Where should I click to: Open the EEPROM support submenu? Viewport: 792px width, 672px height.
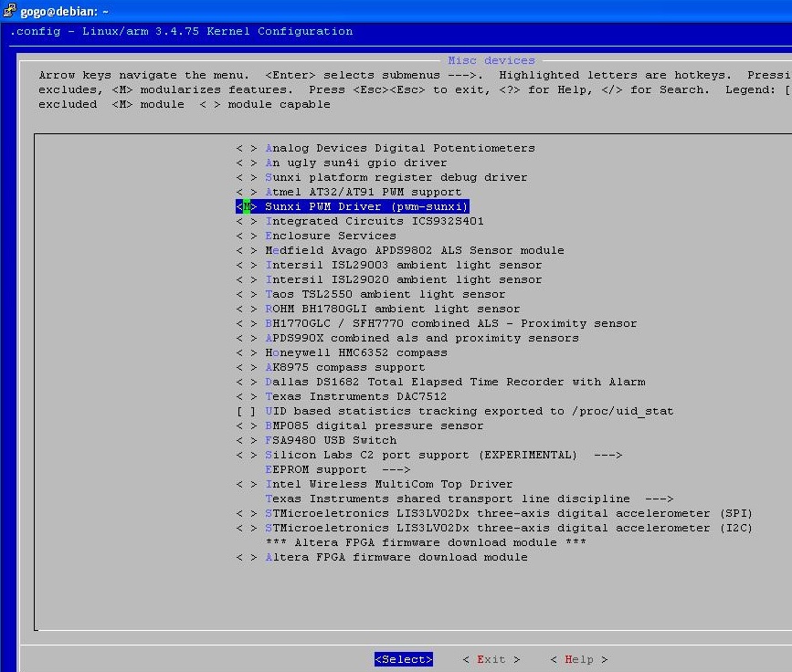tap(337, 470)
